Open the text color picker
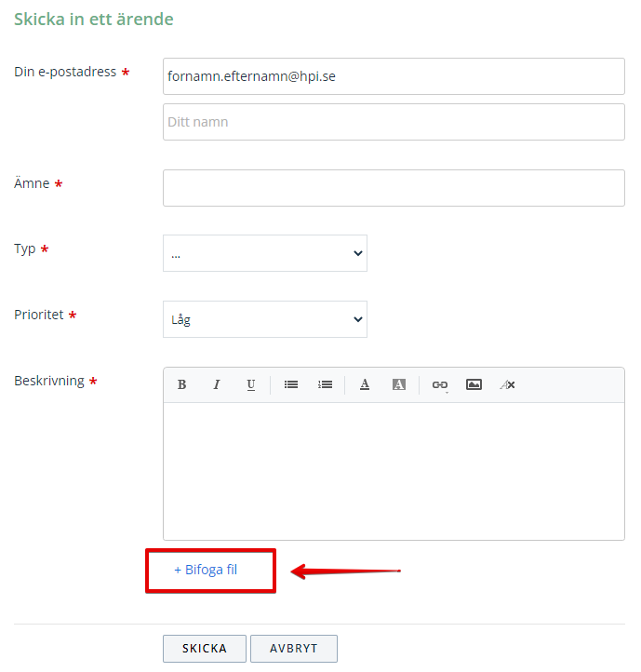This screenshot has height=672, width=641. point(365,384)
